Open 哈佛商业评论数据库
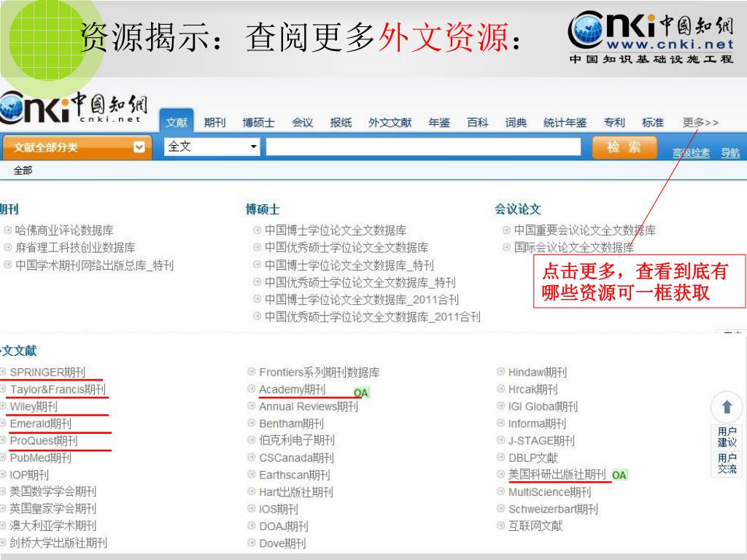 [64, 230]
